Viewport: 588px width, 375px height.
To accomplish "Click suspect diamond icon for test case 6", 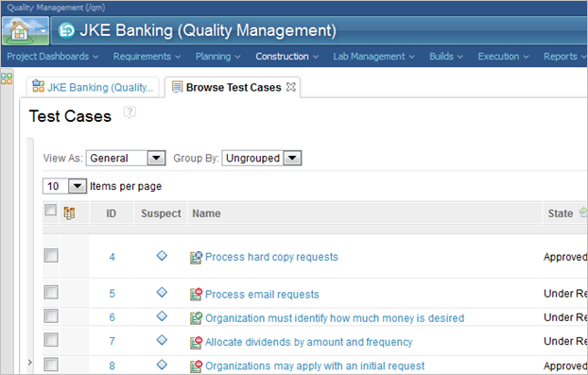I will (x=162, y=316).
